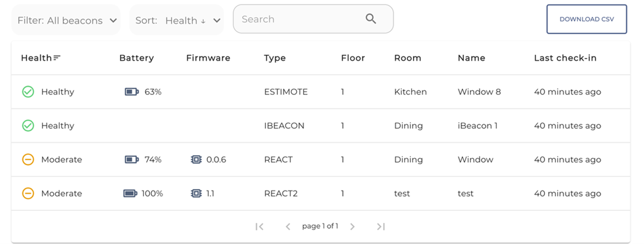Viewport: 644px width, 244px height.
Task: Click battery icon showing 74%
Action: (132, 160)
